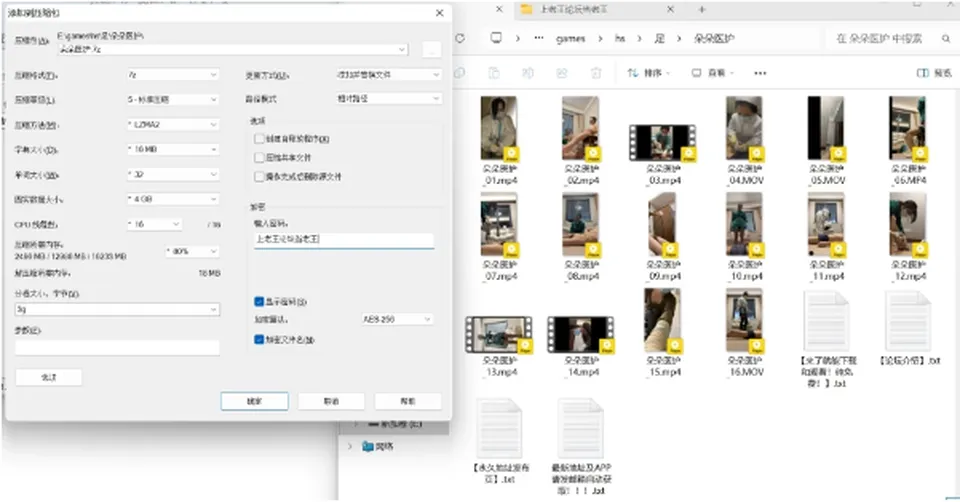Click the share icon in Explorer's toolbar
This screenshot has width=960, height=502.
pos(561,73)
